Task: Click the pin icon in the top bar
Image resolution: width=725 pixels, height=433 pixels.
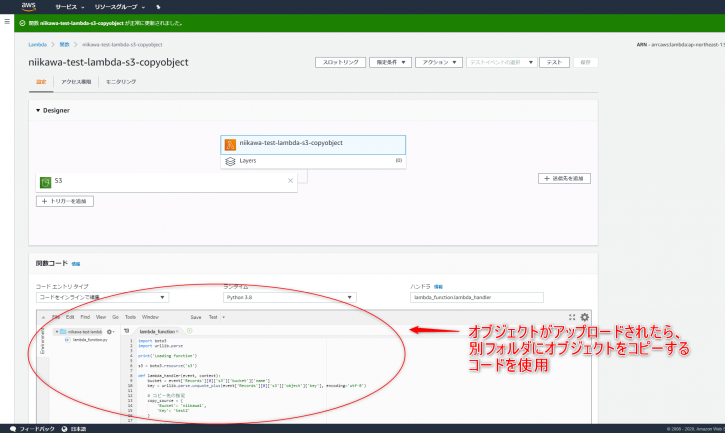Action: [158, 7]
